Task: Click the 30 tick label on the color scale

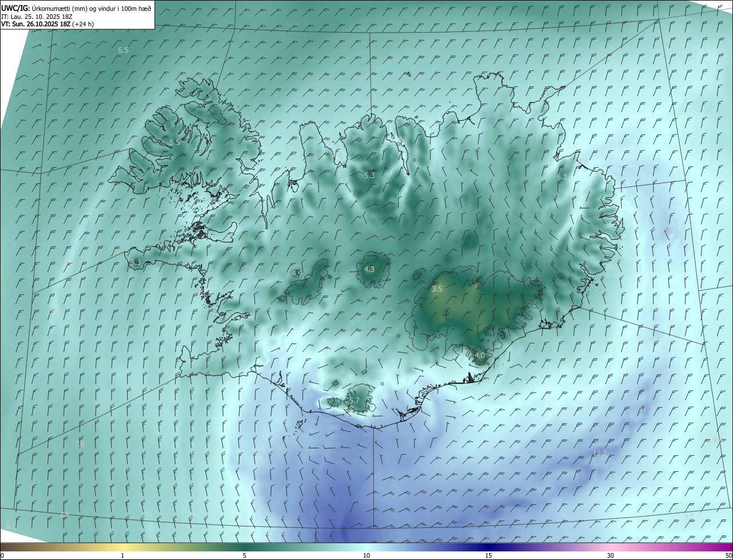Action: coord(610,555)
